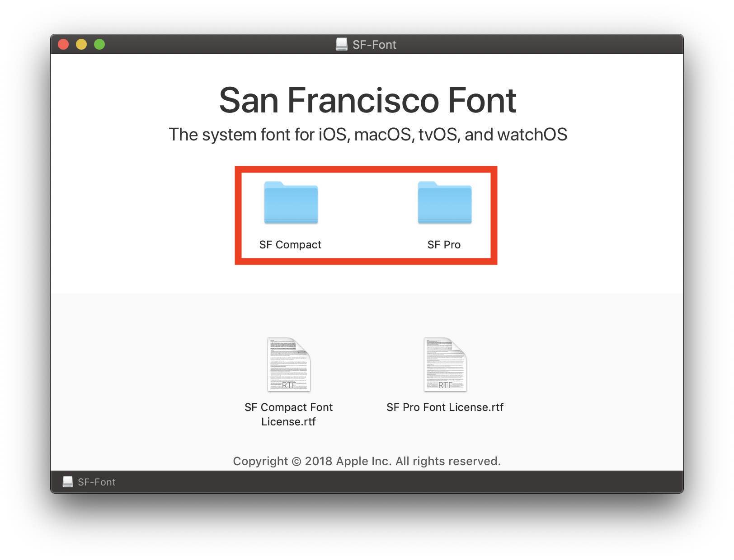Select the "SF Pro" folder label
Viewport: 734px width, 560px height.
coord(444,245)
